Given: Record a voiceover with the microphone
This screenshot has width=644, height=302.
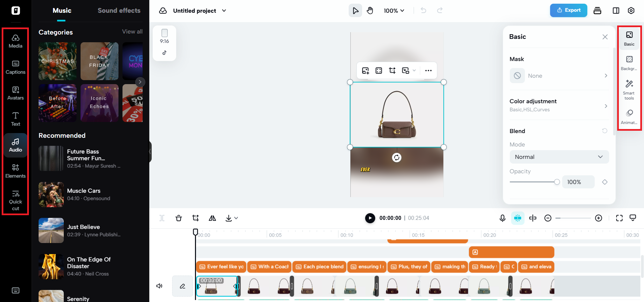Looking at the screenshot, I should coord(502,218).
